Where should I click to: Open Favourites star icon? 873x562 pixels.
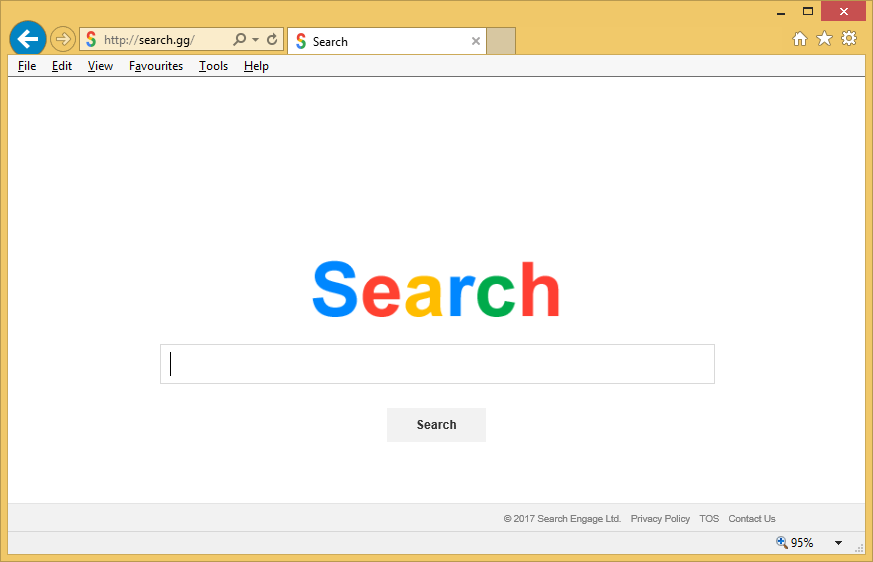pos(824,39)
